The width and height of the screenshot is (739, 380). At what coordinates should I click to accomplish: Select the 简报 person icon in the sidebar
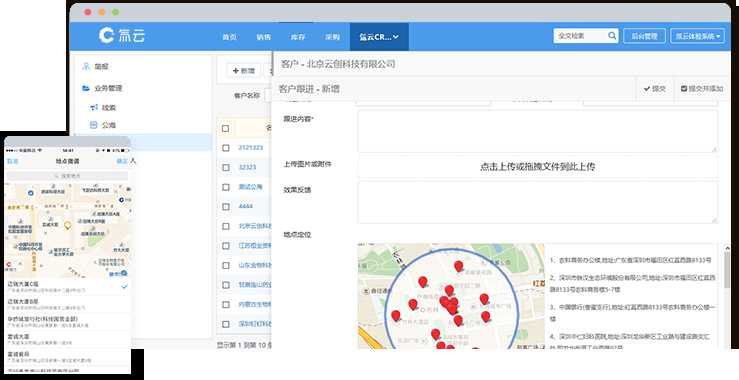(86, 66)
